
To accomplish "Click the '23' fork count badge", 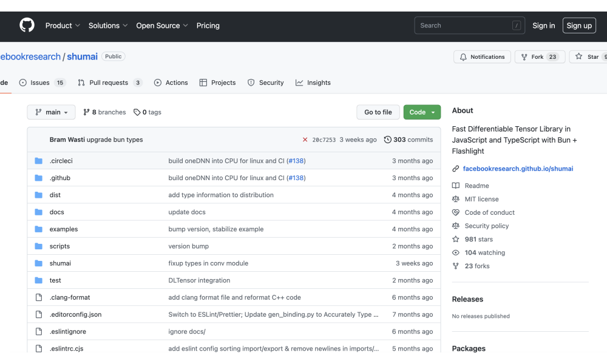I will [552, 57].
